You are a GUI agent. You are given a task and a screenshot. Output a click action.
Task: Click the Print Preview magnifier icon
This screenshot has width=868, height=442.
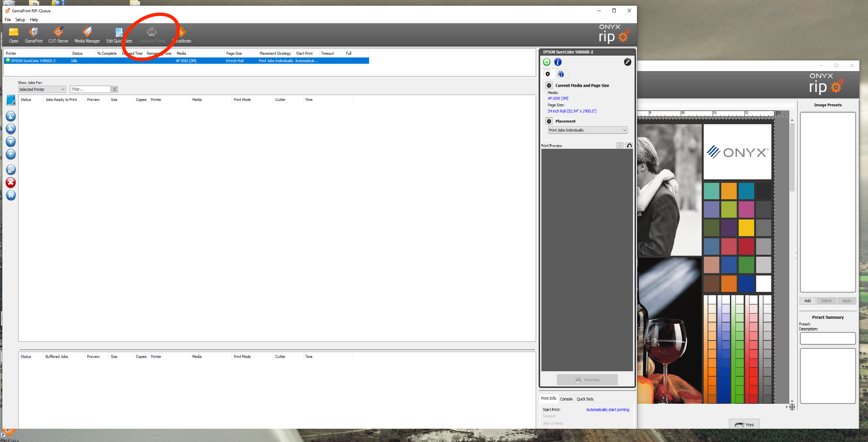coord(620,146)
